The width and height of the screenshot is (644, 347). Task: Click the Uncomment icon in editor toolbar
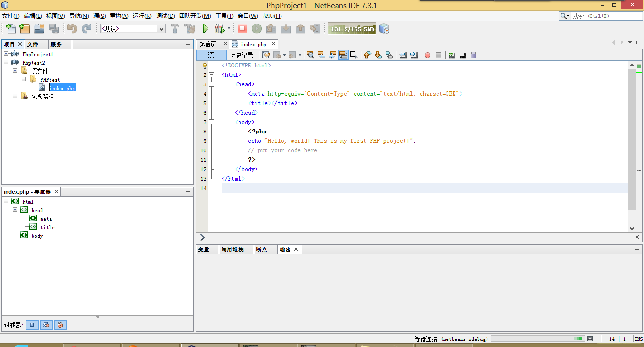tap(462, 55)
